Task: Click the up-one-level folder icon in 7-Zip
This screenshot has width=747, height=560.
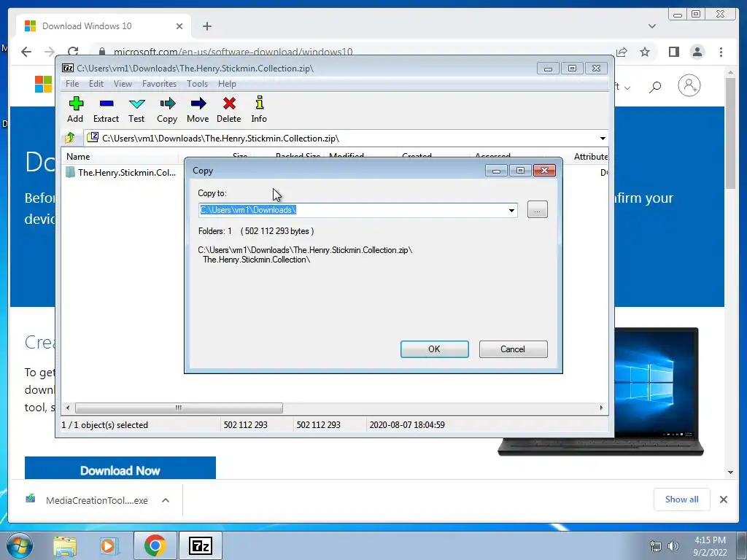Action: 70,138
